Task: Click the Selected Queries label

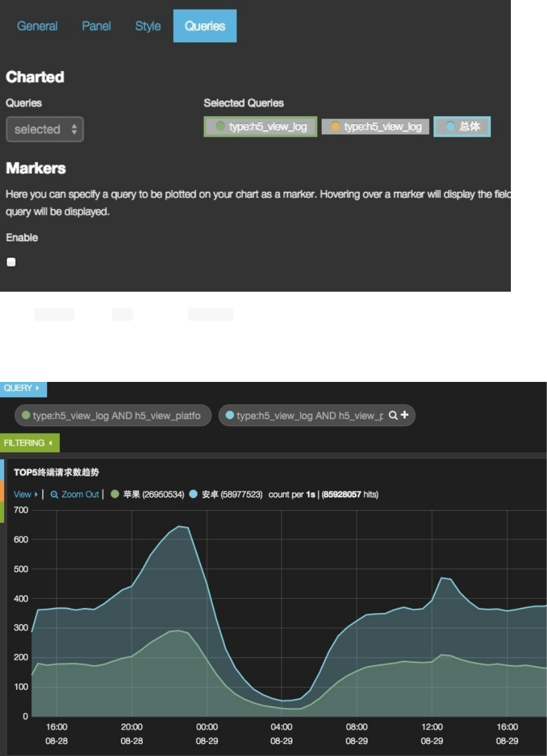Action: [x=244, y=103]
